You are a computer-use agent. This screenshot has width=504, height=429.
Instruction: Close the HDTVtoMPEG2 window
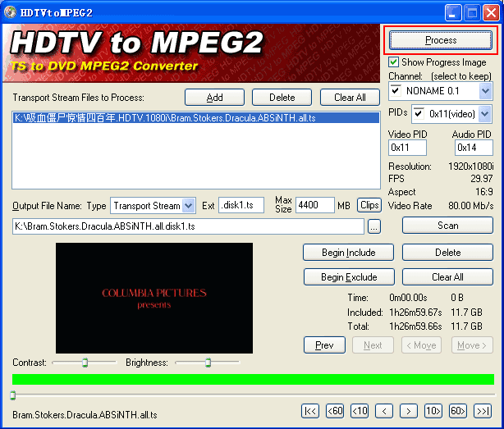491,13
